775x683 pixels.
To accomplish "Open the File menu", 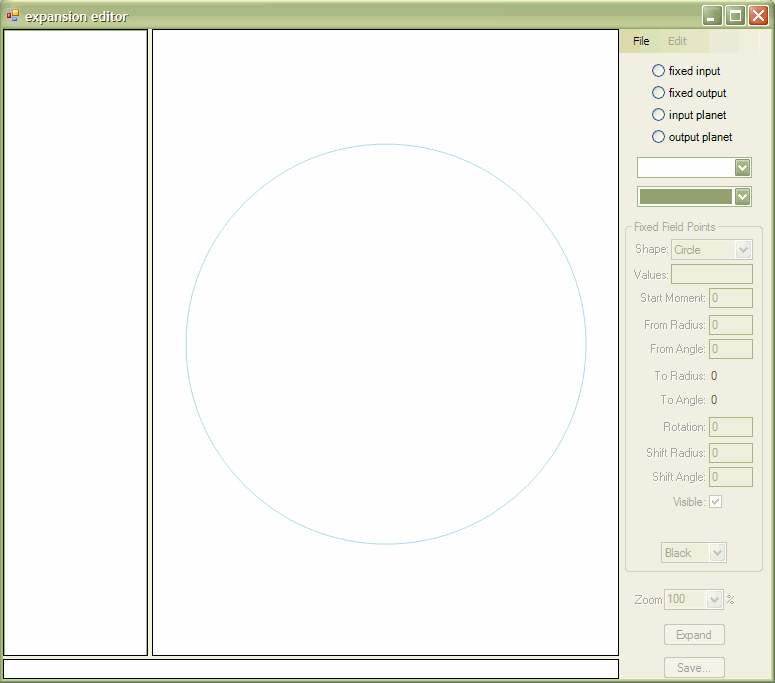I will pyautogui.click(x=641, y=41).
